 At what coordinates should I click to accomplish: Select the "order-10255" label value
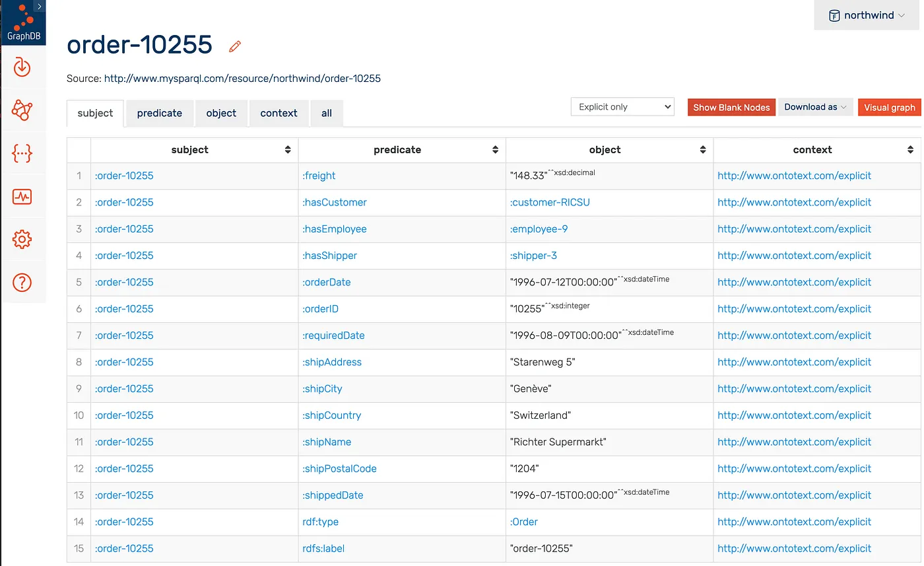pyautogui.click(x=542, y=548)
